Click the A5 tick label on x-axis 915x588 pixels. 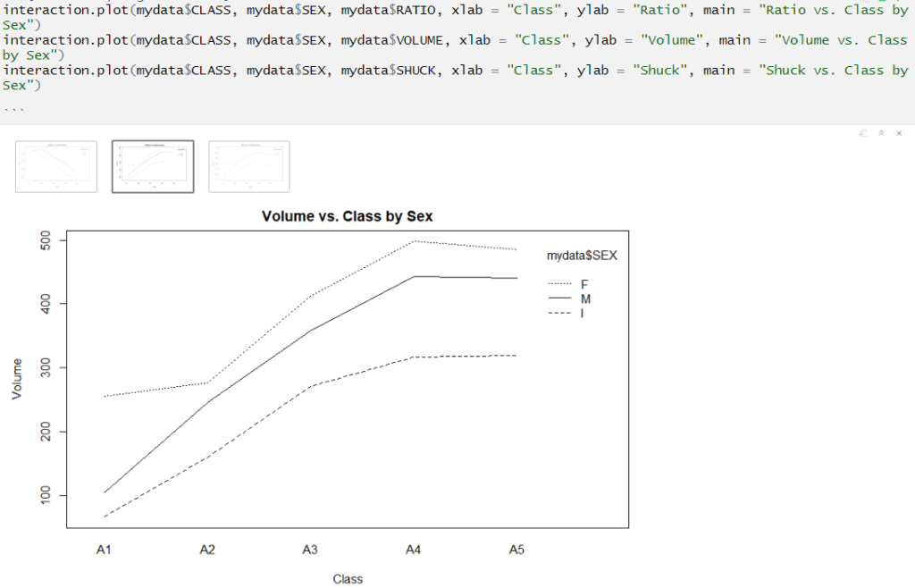click(x=516, y=550)
